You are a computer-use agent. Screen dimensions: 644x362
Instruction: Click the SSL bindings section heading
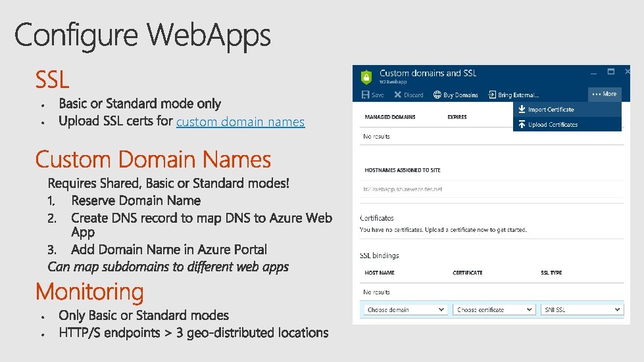(379, 256)
